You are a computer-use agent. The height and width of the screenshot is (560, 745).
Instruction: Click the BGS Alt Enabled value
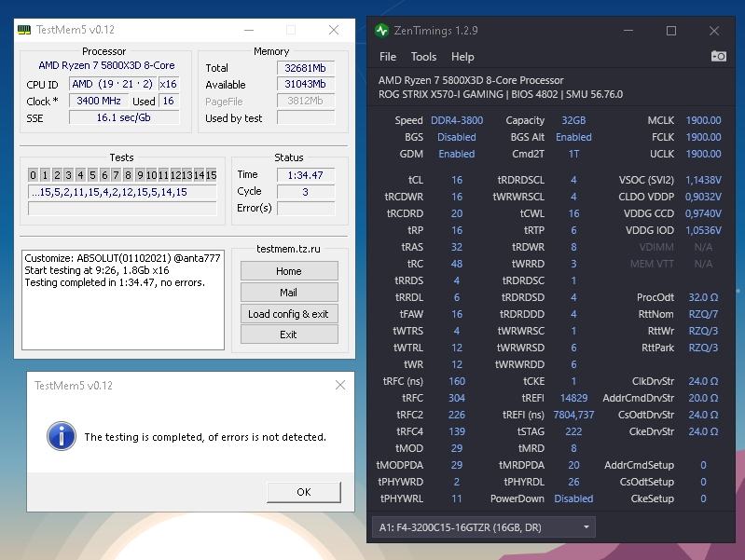tap(573, 137)
